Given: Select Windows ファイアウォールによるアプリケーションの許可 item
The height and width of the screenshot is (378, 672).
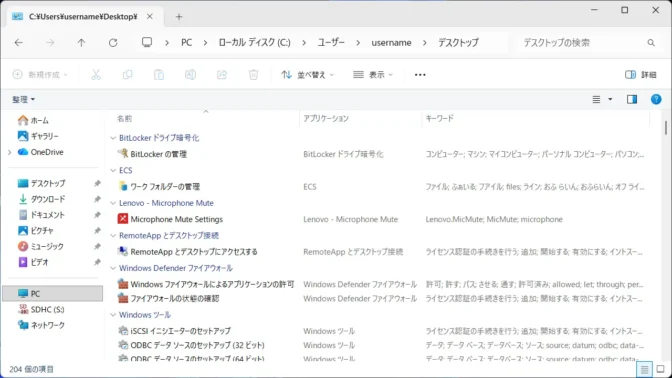Looking at the screenshot, I should click(212, 284).
